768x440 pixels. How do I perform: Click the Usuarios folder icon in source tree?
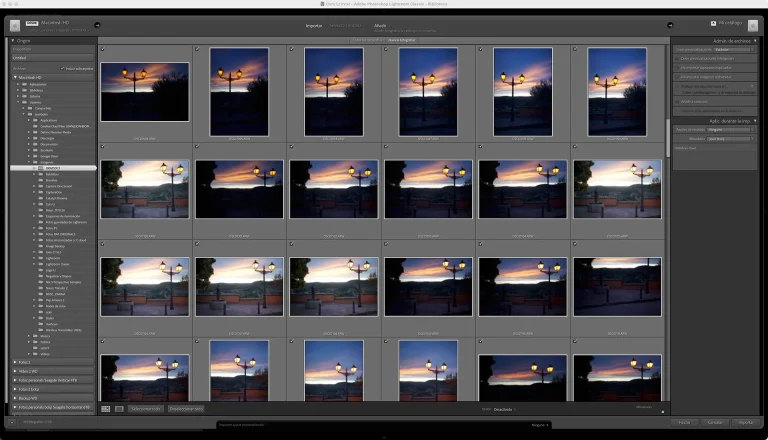click(x=24, y=102)
